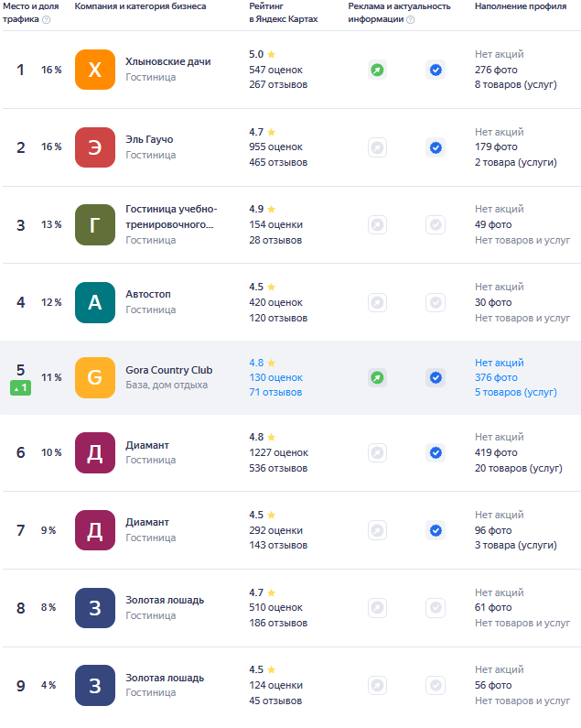Open the «376 фото» link

496,377
